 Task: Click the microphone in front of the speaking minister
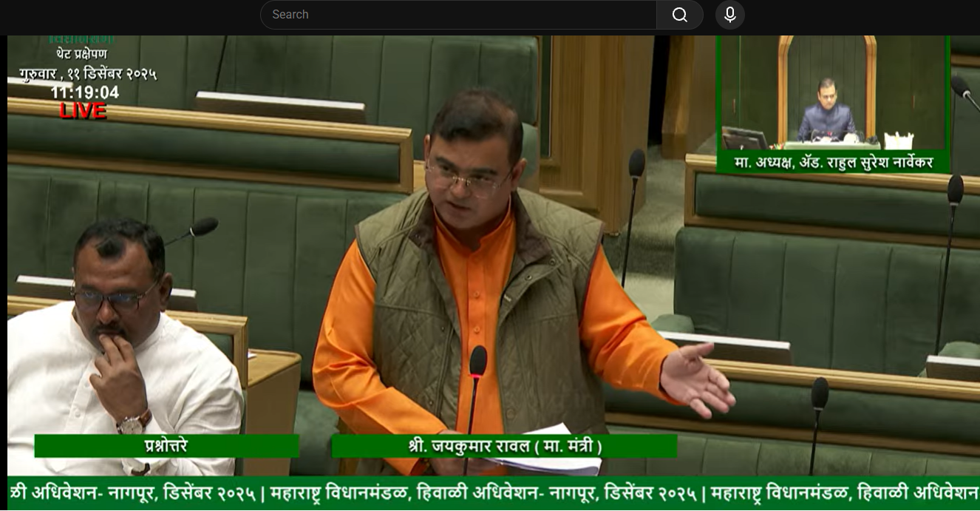coord(478,361)
